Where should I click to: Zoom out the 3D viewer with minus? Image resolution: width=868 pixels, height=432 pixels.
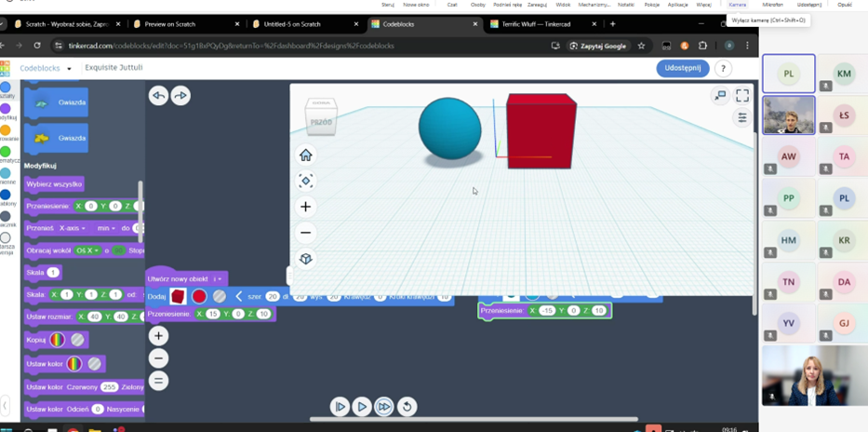(305, 233)
